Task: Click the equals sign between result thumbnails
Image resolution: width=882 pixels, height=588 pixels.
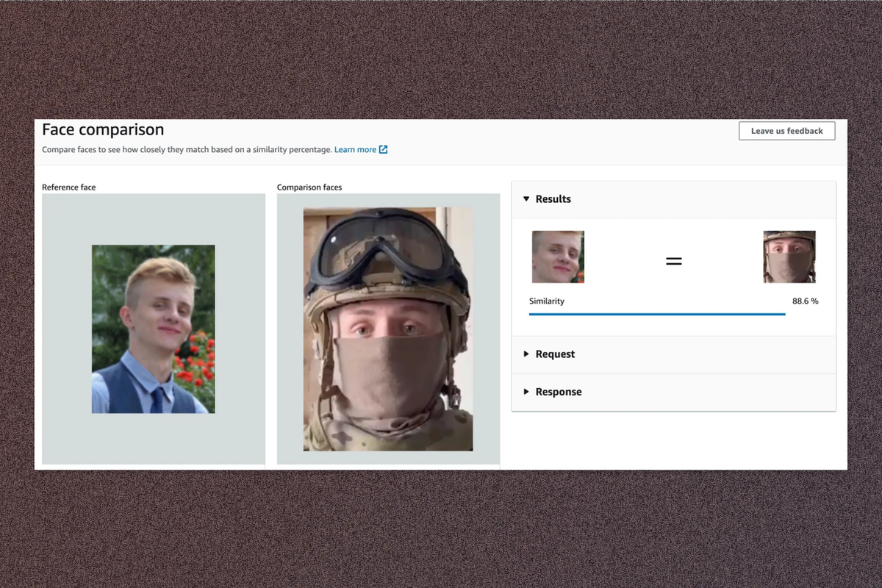Action: click(673, 261)
